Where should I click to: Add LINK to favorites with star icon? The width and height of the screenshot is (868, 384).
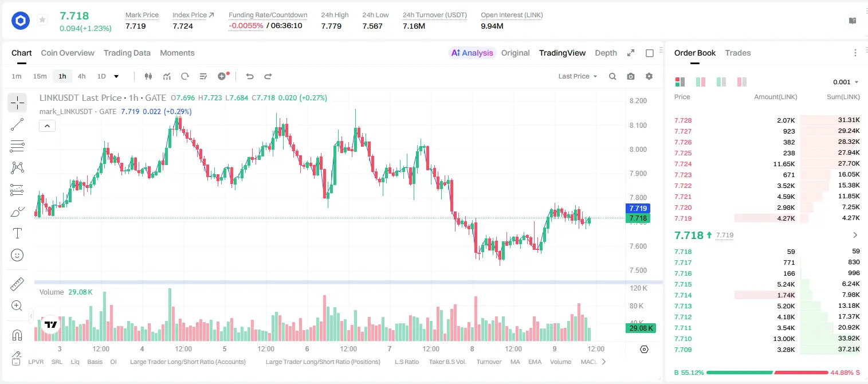(42, 20)
